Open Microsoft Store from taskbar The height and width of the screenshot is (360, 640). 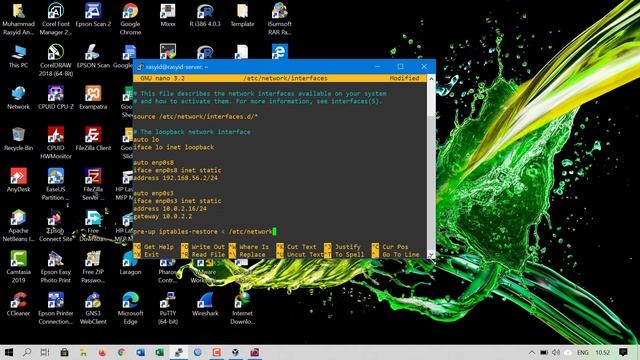64,352
